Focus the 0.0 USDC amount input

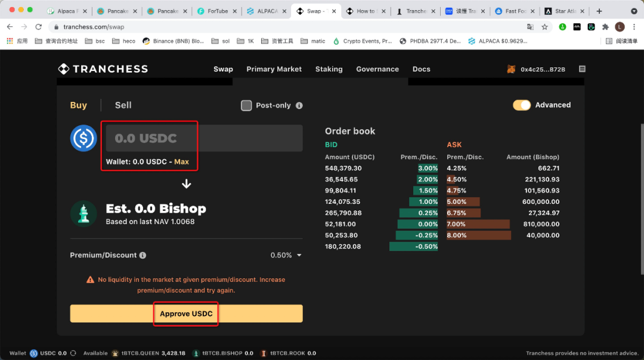click(204, 138)
